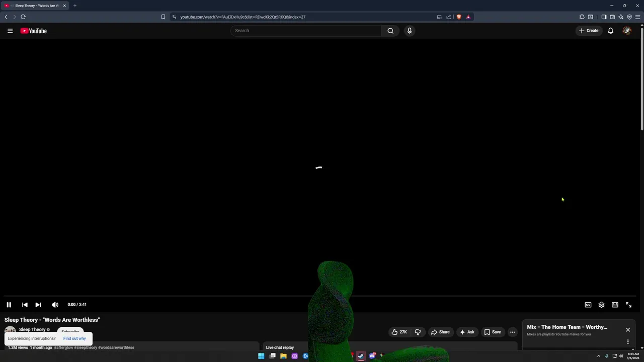Screen dimensions: 644x362
Task: Search with your voice microphone
Action: point(410,31)
